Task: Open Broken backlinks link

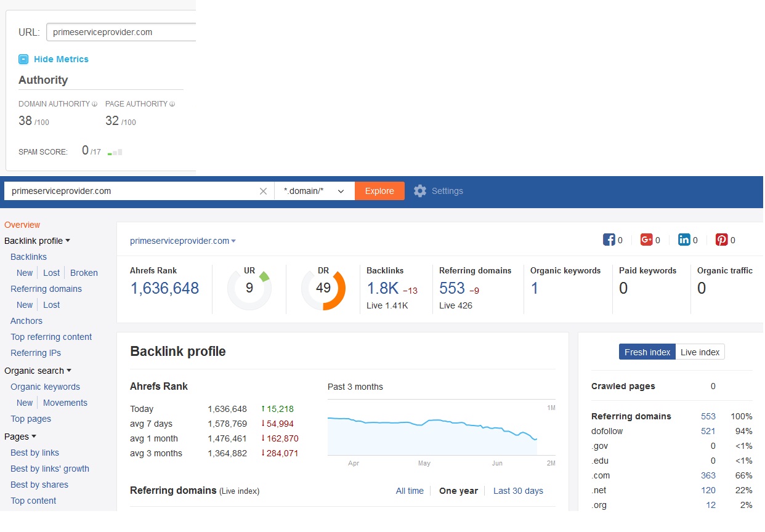Action: pos(84,273)
